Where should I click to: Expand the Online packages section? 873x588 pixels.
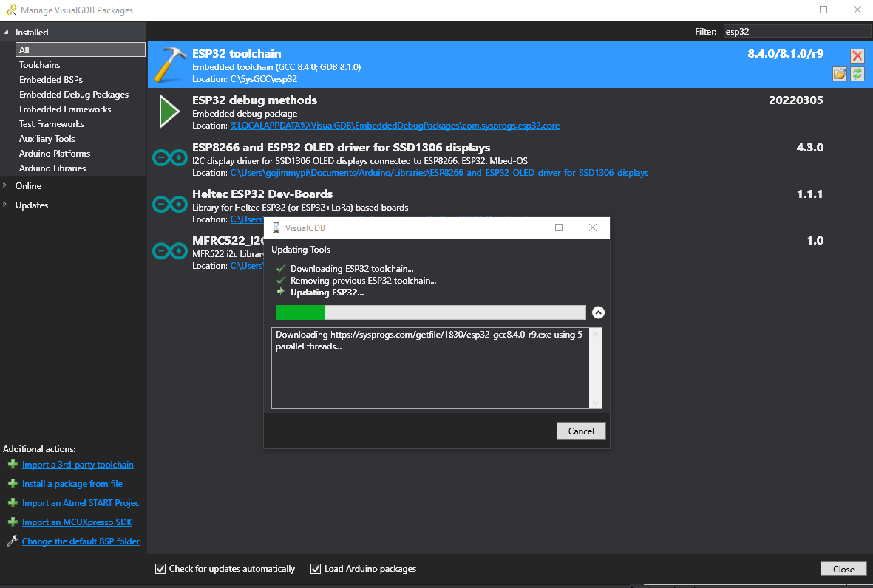pos(6,185)
